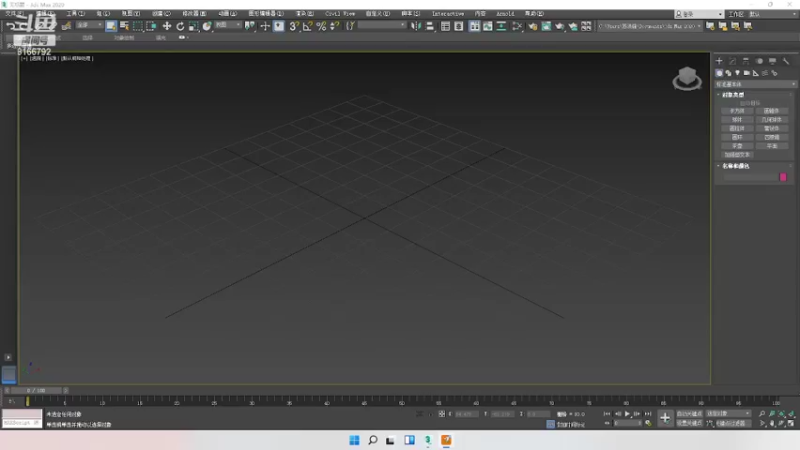Open Select by Name list
The width and height of the screenshot is (800, 450).
[124, 26]
